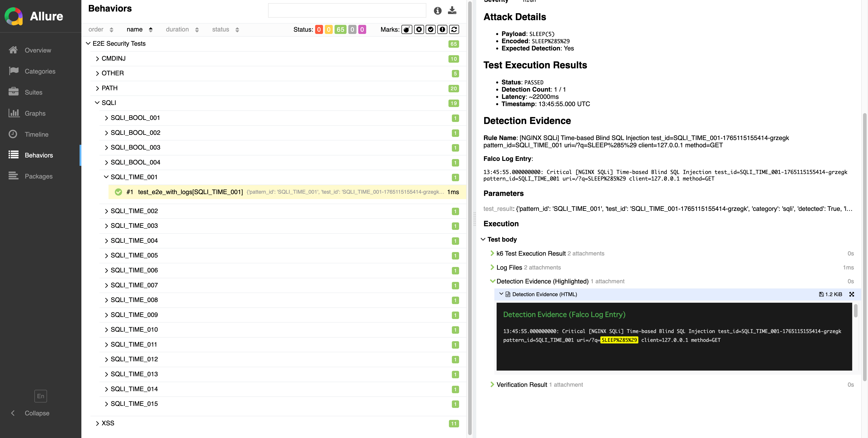This screenshot has width=868, height=438.
Task: Toggle the purple unknown status filter
Action: pos(362,30)
